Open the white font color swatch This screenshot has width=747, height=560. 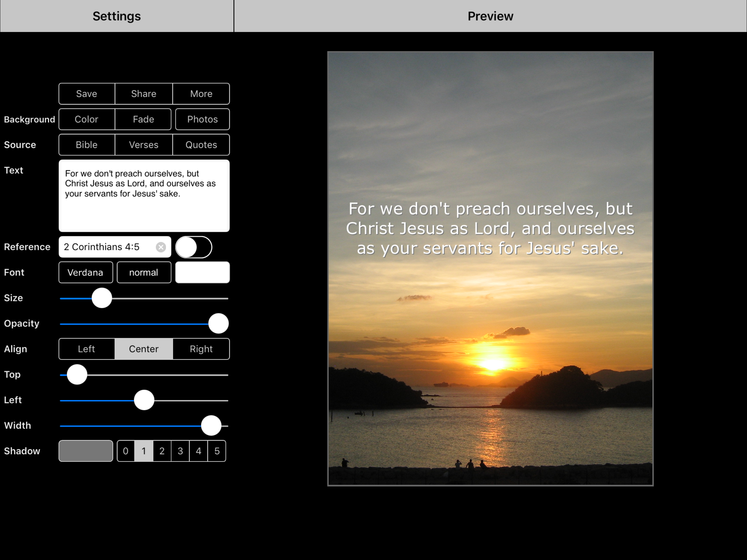[x=203, y=273]
